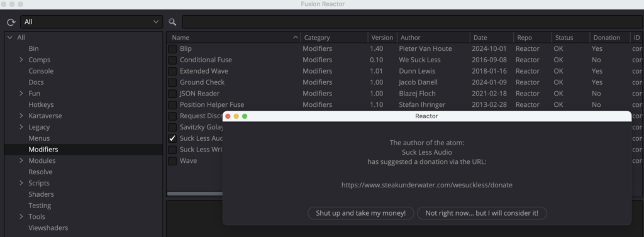Open the All repository filter dropdown
The image size is (644, 237).
click(91, 22)
